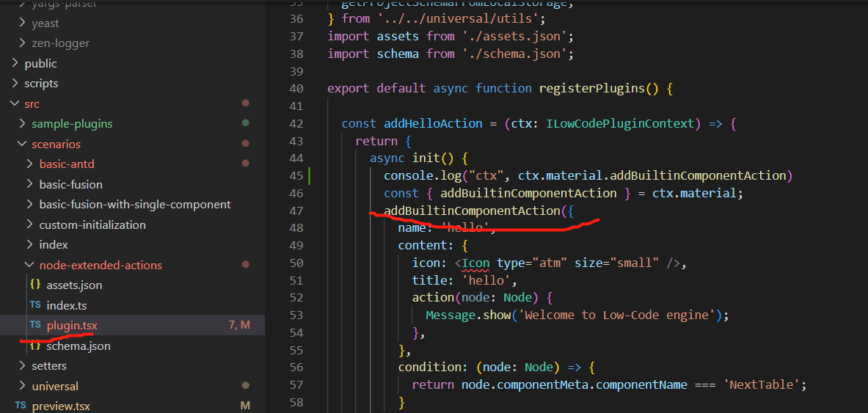Screen dimensions: 868x413
Task: Click the addBuiltinComponentAction call on line 47
Action: pyautogui.click(x=470, y=211)
